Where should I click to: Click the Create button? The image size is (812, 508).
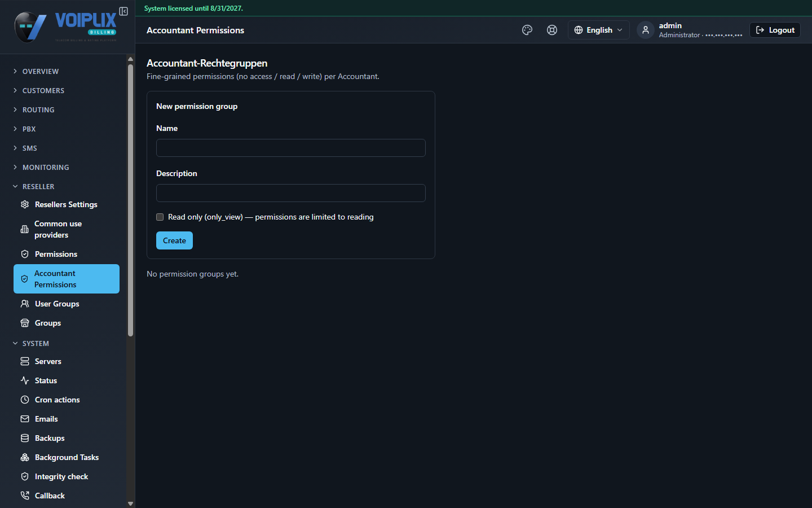pyautogui.click(x=174, y=240)
